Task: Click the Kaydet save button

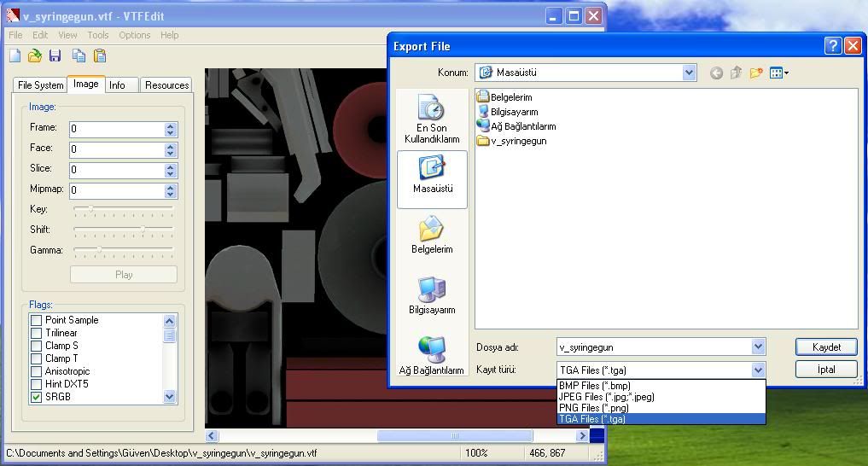Action: click(x=826, y=347)
